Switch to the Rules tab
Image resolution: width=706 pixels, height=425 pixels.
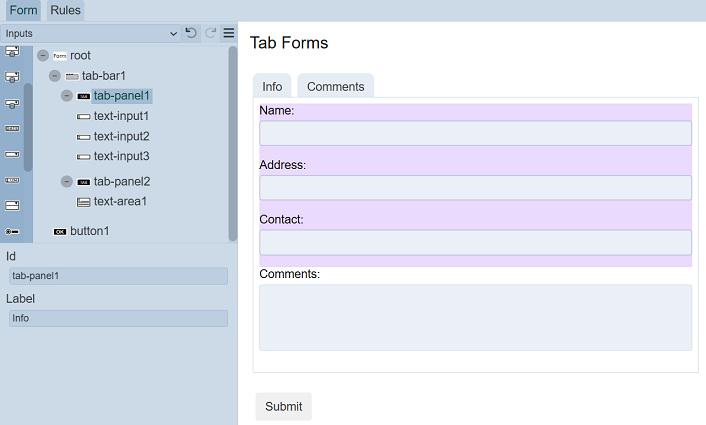click(65, 10)
